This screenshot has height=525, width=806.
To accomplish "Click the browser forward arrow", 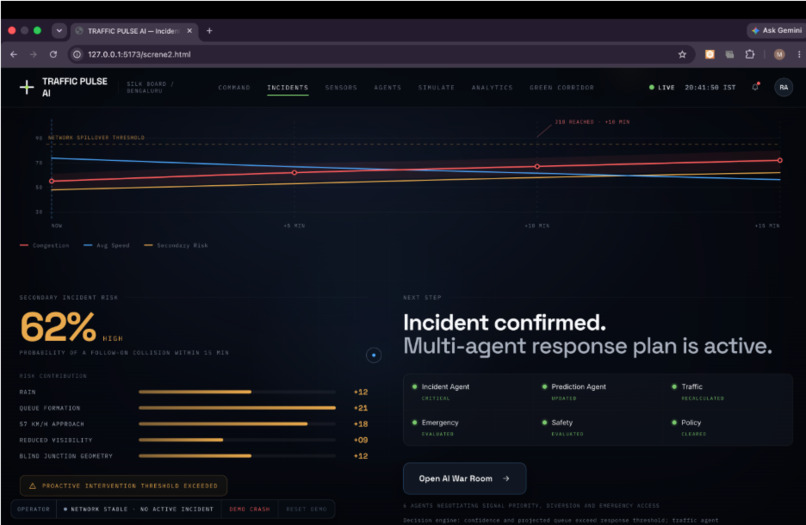I will point(33,54).
